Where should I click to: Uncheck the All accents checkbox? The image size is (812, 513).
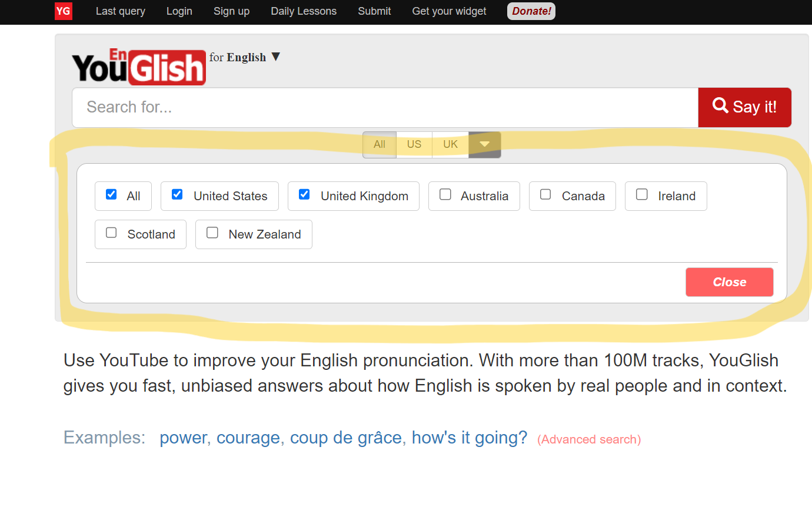click(111, 193)
